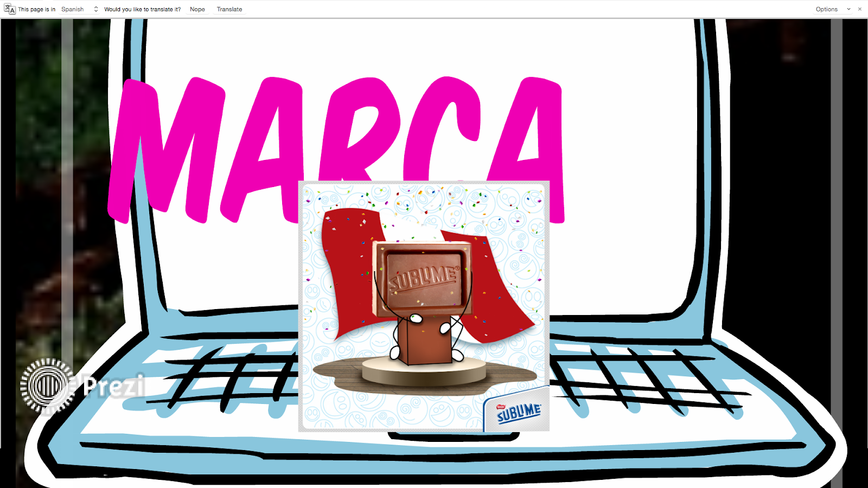868x488 pixels.
Task: Decline translation with the Nope button
Action: click(197, 9)
